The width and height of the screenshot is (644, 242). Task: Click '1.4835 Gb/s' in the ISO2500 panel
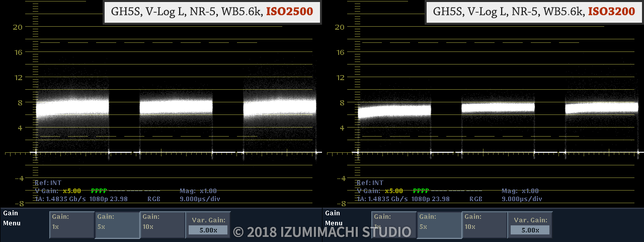click(65, 199)
